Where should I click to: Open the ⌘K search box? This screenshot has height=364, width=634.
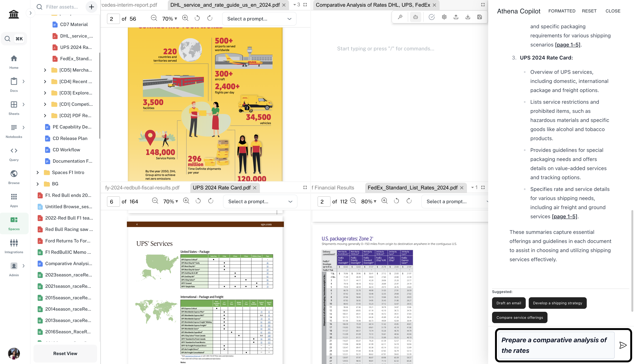tap(14, 38)
